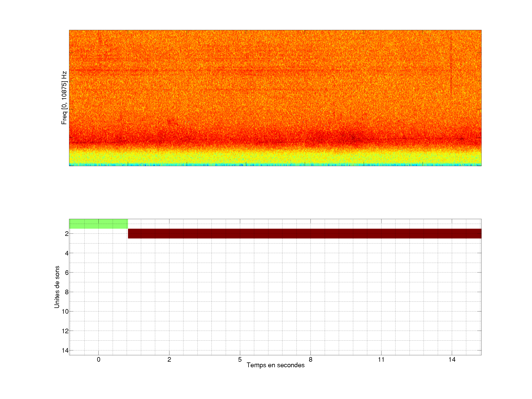Image resolution: width=532 pixels, height=399 pixels.
Task: Click x-axis tick label 0
Action: (x=99, y=359)
